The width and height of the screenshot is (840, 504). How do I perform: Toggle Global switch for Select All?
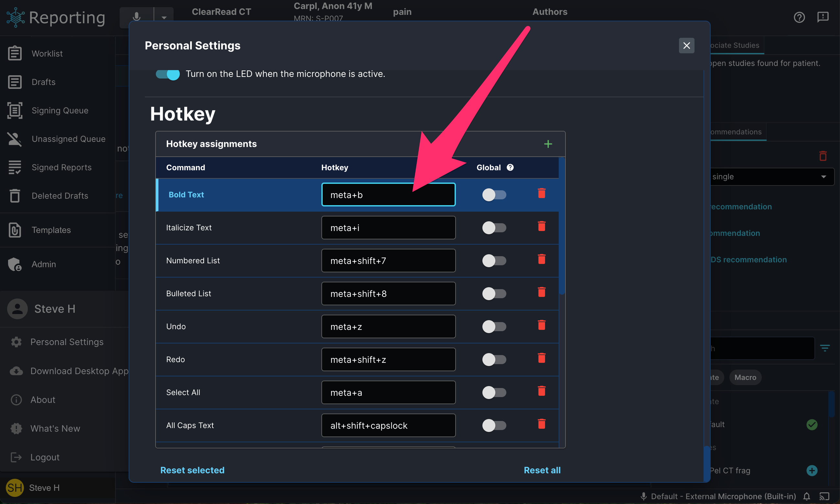[494, 392]
